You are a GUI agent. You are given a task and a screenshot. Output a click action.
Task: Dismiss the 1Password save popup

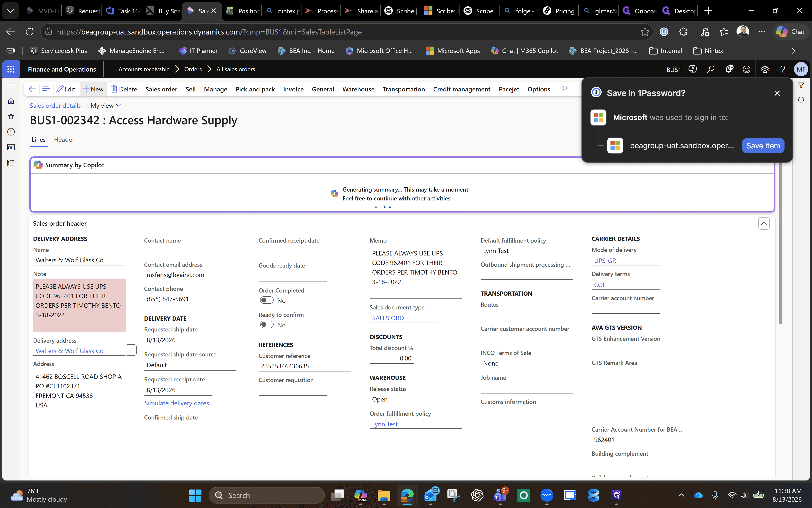[x=777, y=93]
